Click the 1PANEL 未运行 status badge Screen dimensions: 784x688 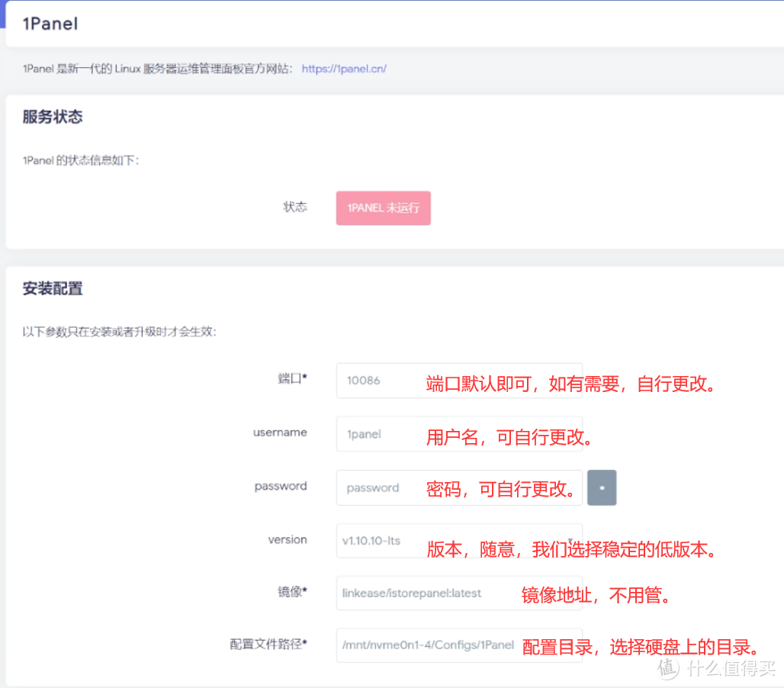[x=383, y=207]
